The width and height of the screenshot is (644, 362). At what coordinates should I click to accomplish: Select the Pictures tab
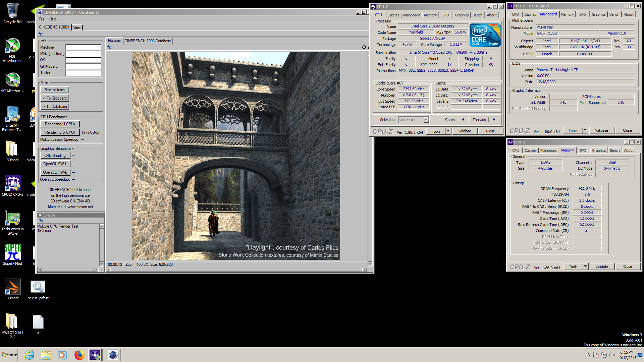(x=114, y=41)
